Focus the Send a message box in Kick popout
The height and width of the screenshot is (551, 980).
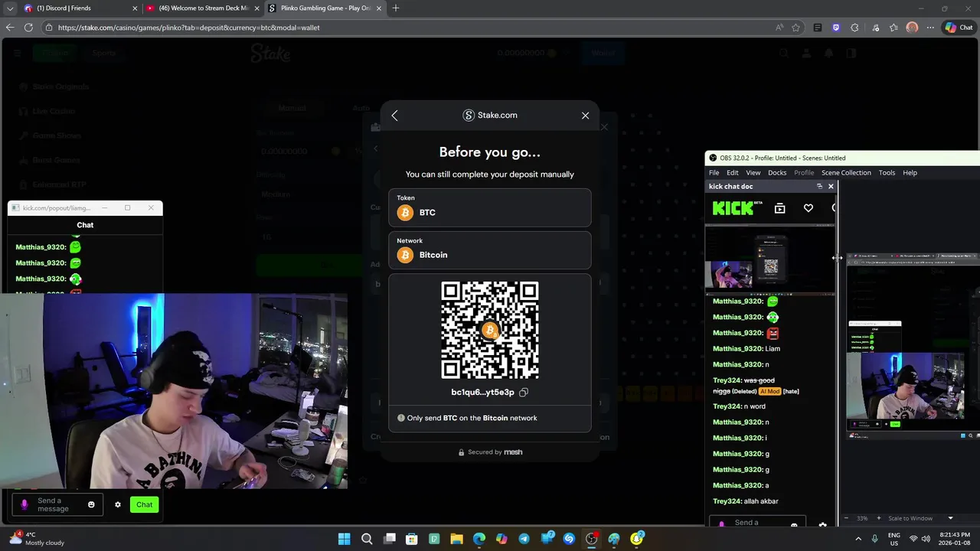coord(57,504)
